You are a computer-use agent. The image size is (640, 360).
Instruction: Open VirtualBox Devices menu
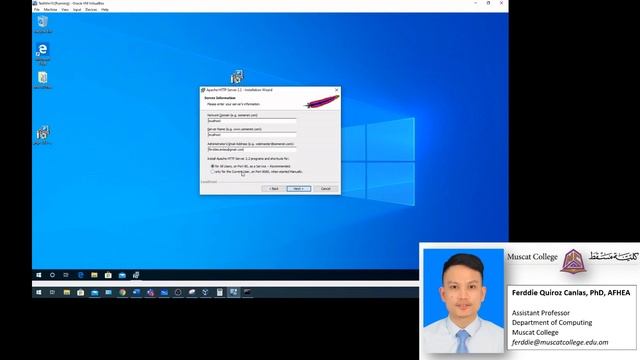tap(91, 9)
